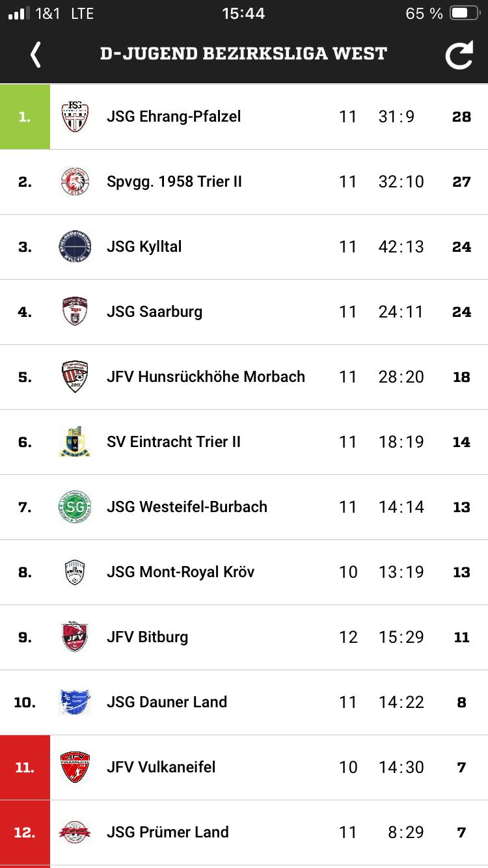Tap JSG Prümer Land logo
Image resolution: width=488 pixels, height=868 pixels.
pyautogui.click(x=75, y=832)
